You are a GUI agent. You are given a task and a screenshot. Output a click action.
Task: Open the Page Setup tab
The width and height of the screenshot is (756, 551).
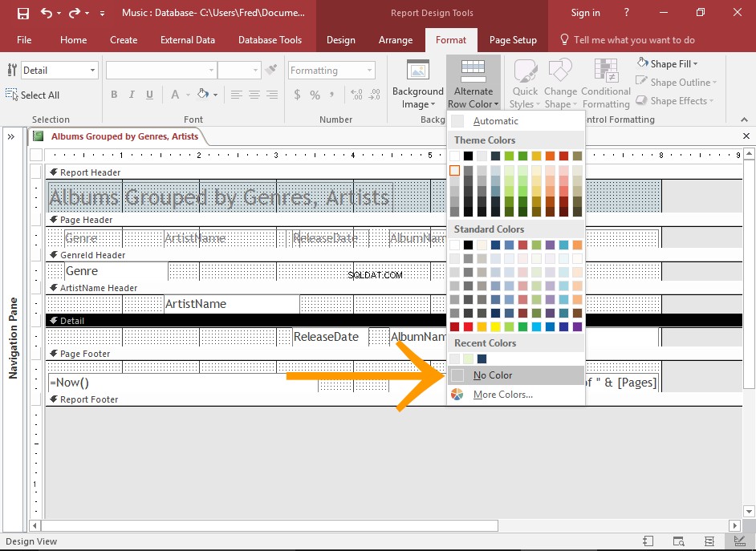tap(513, 40)
